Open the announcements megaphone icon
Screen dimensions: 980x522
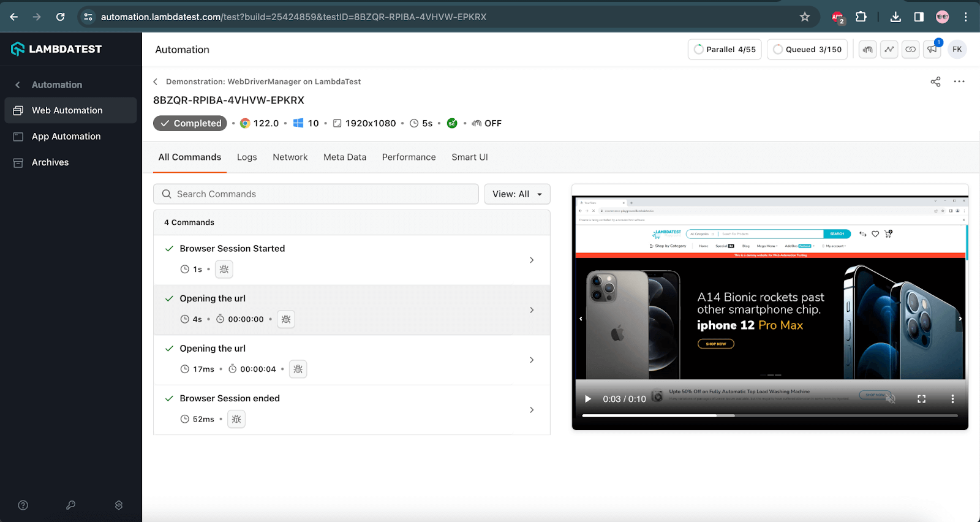pos(932,50)
